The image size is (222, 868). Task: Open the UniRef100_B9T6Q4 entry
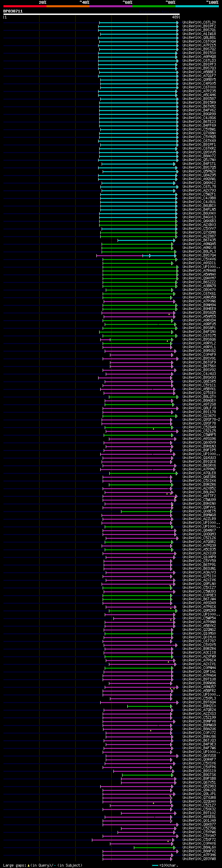click(199, 702)
